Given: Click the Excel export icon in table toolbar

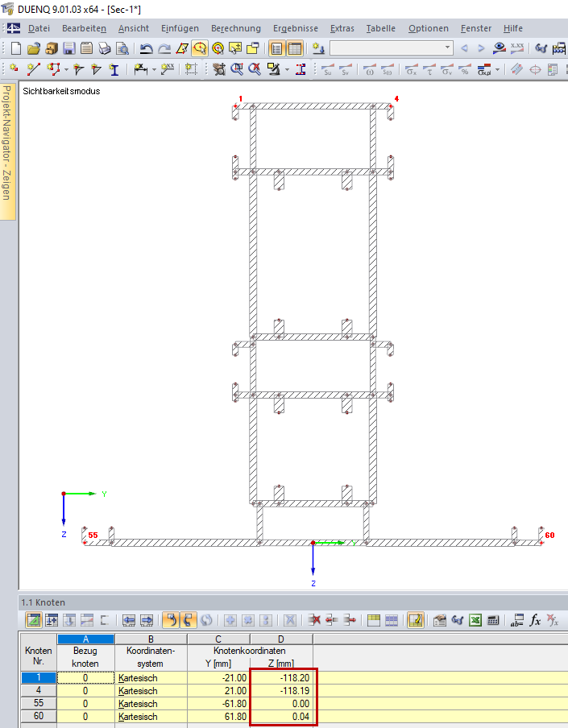Looking at the screenshot, I should pyautogui.click(x=475, y=620).
